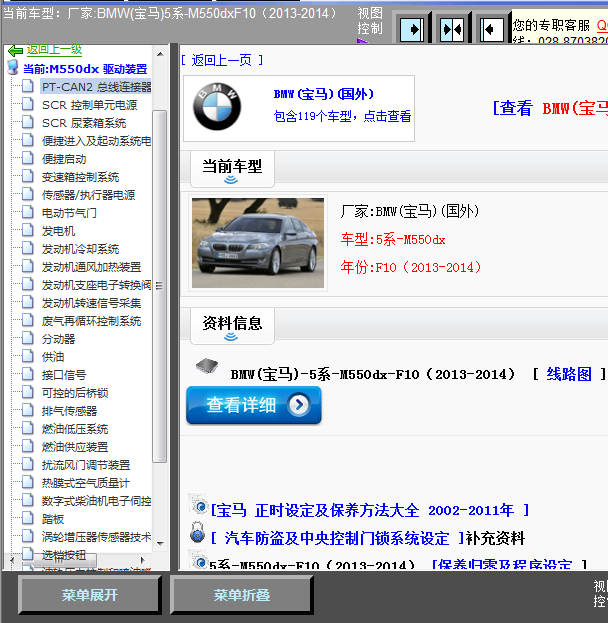Click the 资料信息 tab

click(x=232, y=326)
